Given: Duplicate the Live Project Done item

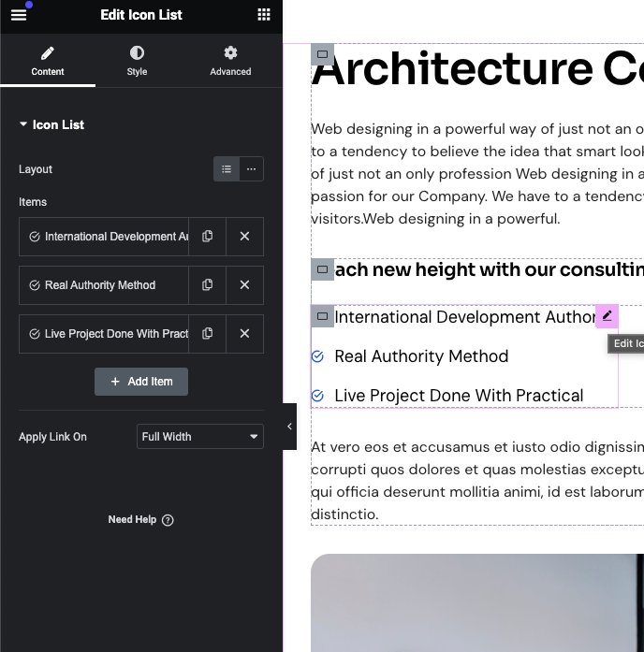Looking at the screenshot, I should pyautogui.click(x=207, y=334).
